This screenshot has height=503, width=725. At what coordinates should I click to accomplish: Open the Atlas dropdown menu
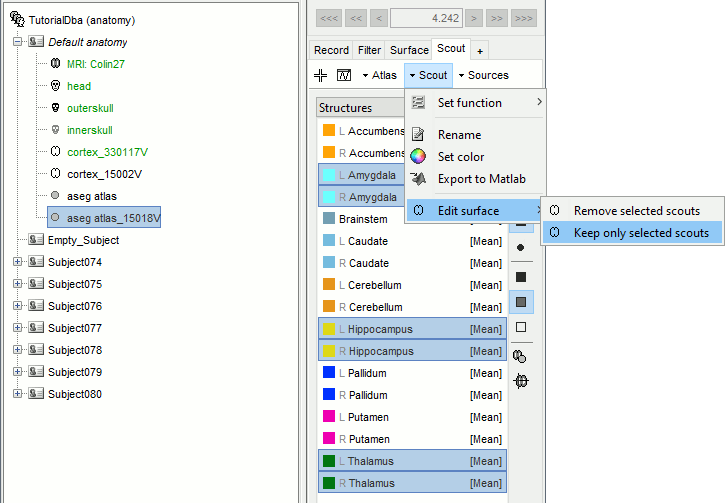coord(379,75)
